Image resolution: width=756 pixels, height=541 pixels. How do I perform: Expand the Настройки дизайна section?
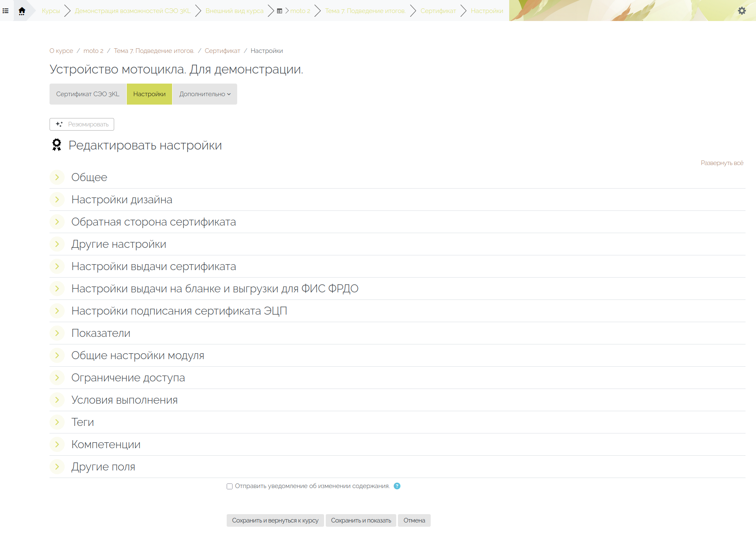(x=57, y=200)
